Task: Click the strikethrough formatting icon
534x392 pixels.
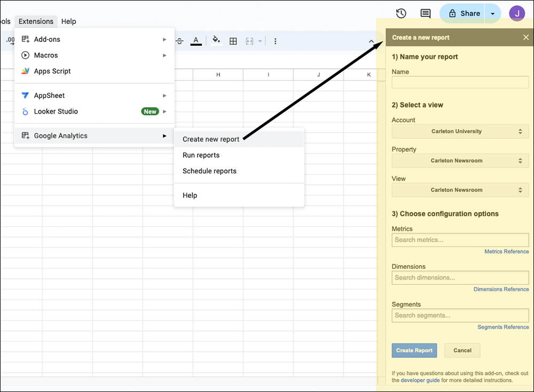Action: point(179,41)
